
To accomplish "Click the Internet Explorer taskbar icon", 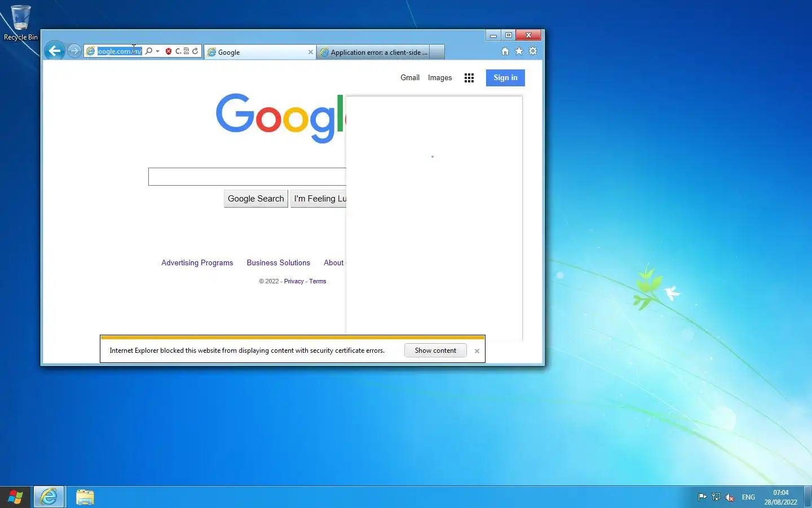I will pos(49,497).
